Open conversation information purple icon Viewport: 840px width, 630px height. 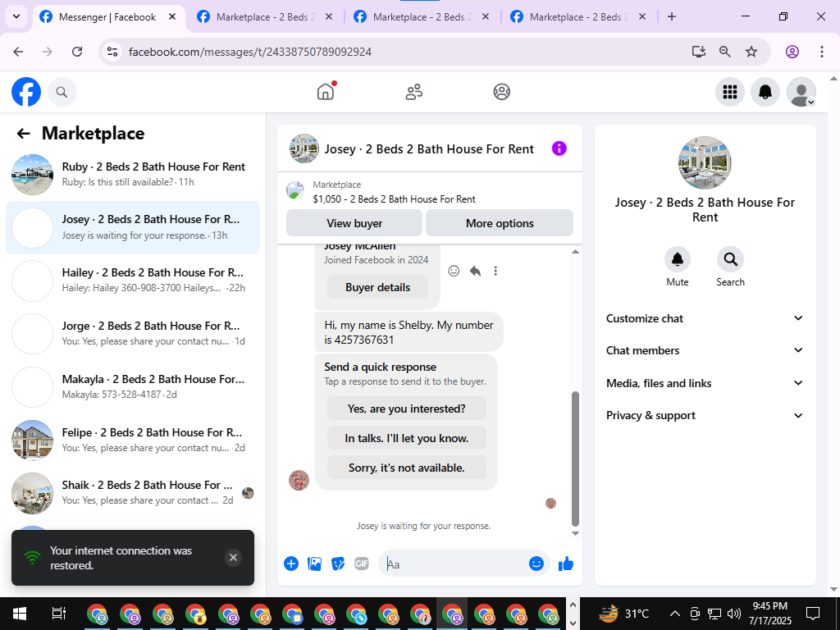click(559, 148)
